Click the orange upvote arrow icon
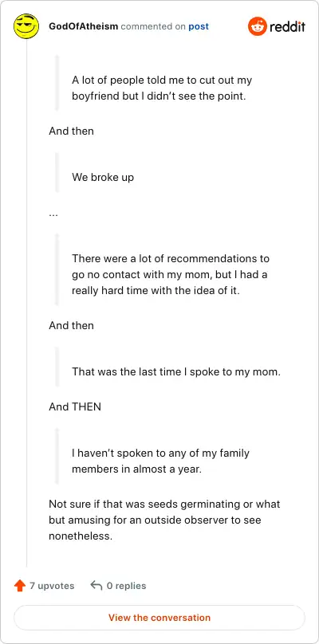This screenshot has width=319, height=644. click(20, 586)
